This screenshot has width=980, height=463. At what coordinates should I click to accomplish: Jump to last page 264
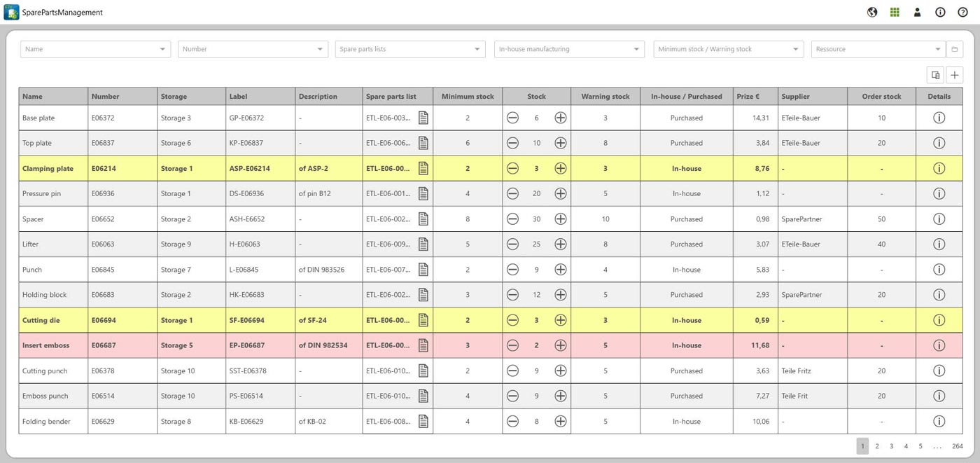tap(958, 446)
